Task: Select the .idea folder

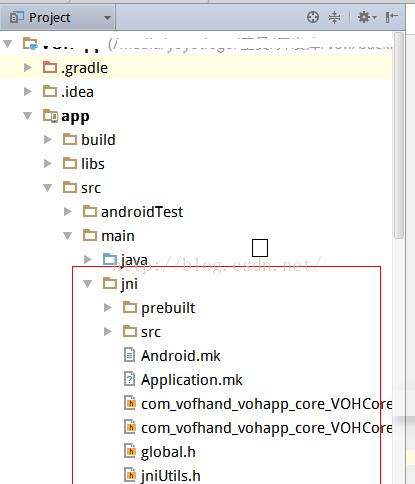Action: click(x=77, y=92)
